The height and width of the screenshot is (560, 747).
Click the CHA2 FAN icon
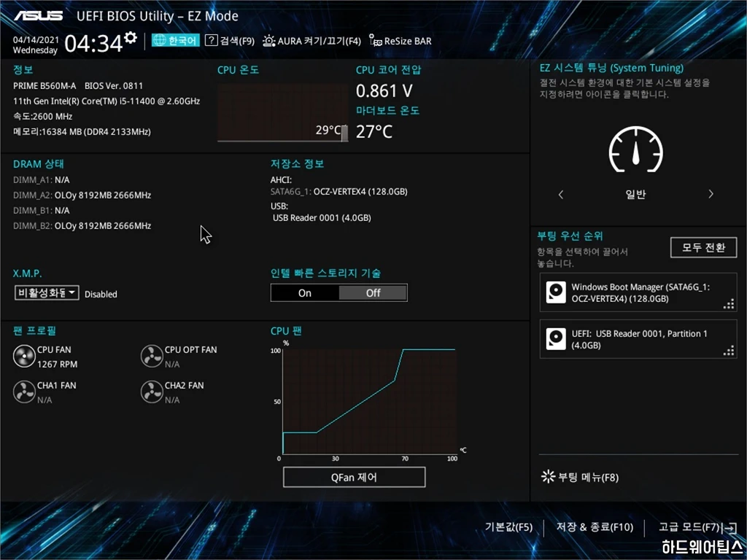[x=152, y=392]
